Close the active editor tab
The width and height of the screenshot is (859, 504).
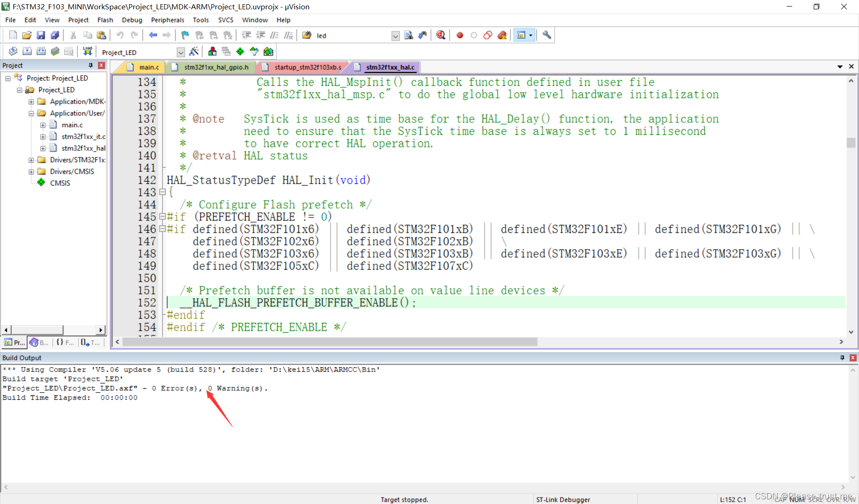pos(851,67)
